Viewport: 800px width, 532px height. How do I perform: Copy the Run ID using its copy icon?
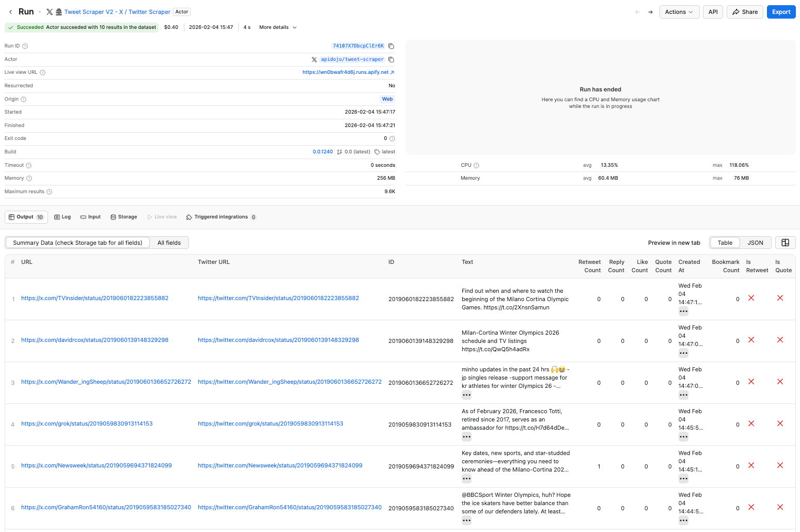tap(391, 45)
